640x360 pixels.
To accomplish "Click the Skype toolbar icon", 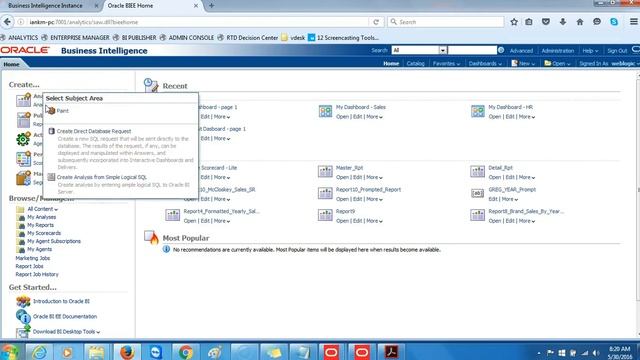I will click(614, 22).
